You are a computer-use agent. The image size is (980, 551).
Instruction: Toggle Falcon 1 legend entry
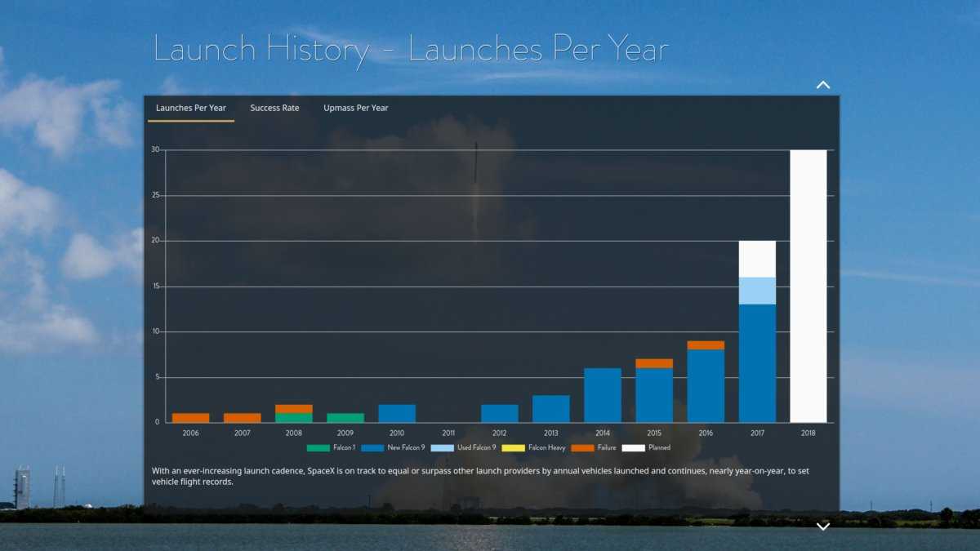click(331, 447)
